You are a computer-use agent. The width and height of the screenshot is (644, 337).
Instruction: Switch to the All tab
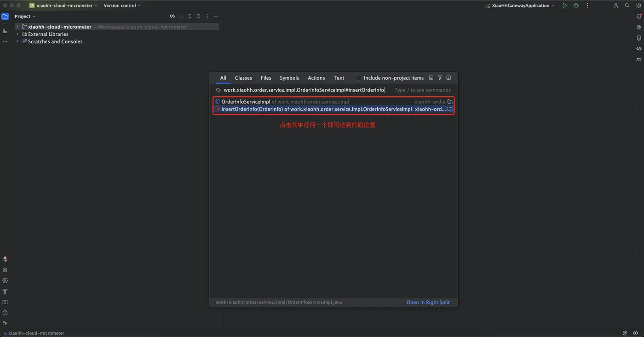223,78
